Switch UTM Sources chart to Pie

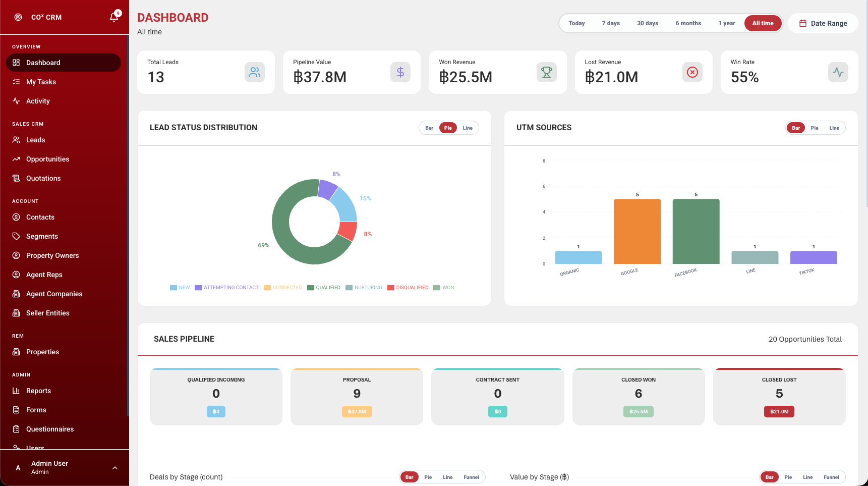(815, 128)
